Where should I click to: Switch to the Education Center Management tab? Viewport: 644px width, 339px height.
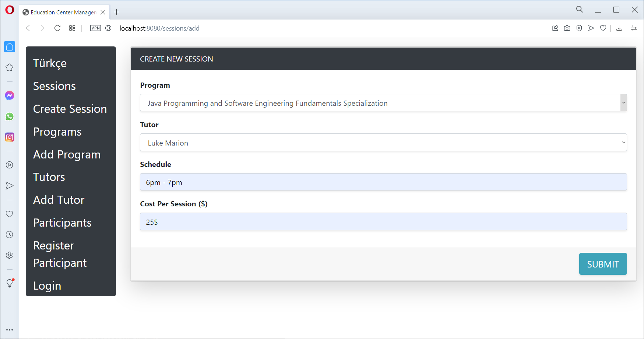61,12
